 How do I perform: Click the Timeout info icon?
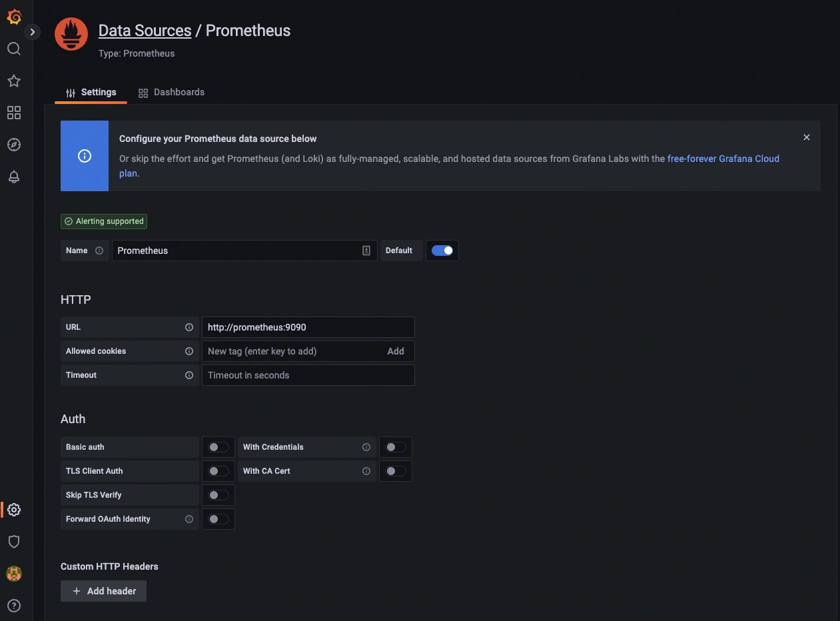(x=189, y=375)
